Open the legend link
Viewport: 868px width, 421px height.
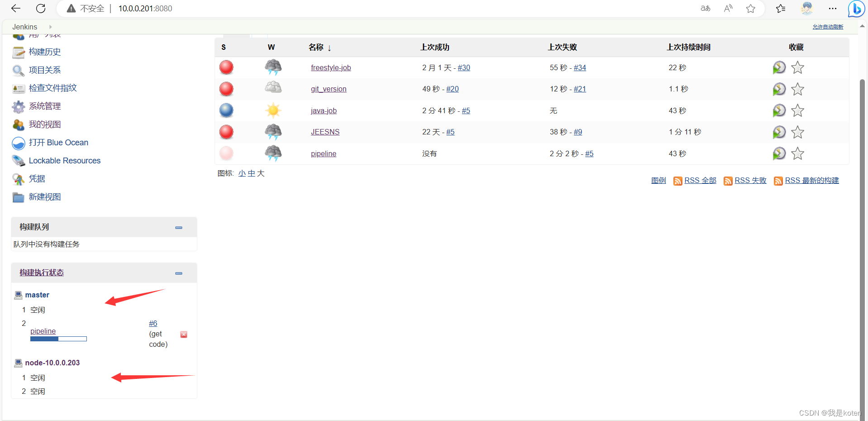[658, 180]
